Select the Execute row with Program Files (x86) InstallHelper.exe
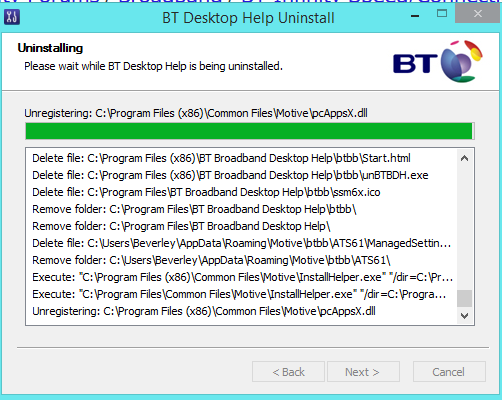The height and width of the screenshot is (400, 502). click(242, 277)
